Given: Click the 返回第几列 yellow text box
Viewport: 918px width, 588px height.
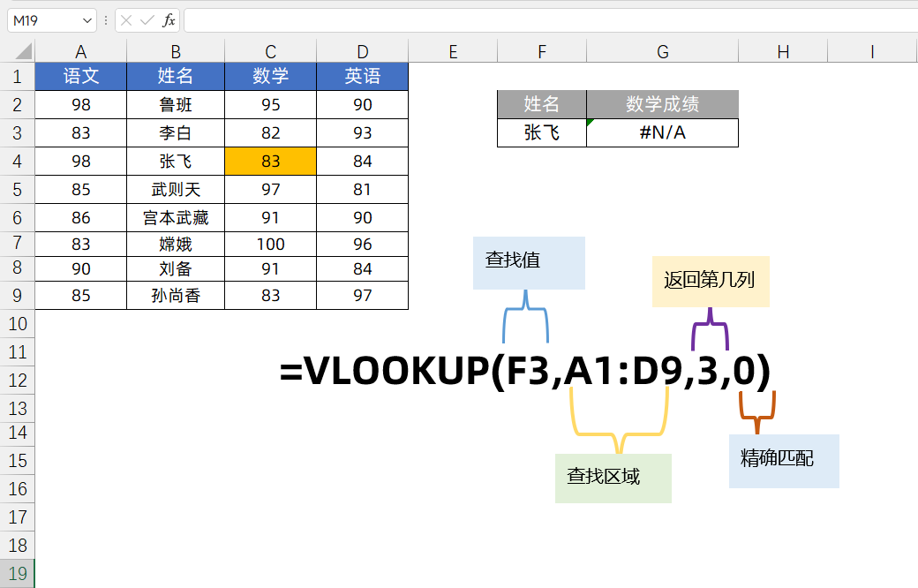Looking at the screenshot, I should point(711,282).
